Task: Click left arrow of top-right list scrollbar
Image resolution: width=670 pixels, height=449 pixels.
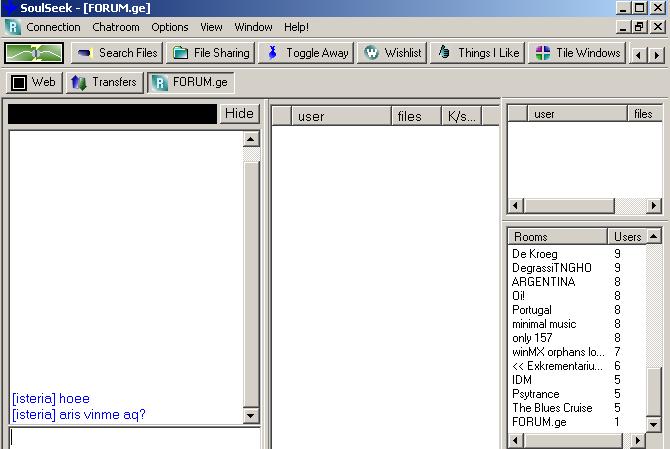Action: [x=516, y=206]
